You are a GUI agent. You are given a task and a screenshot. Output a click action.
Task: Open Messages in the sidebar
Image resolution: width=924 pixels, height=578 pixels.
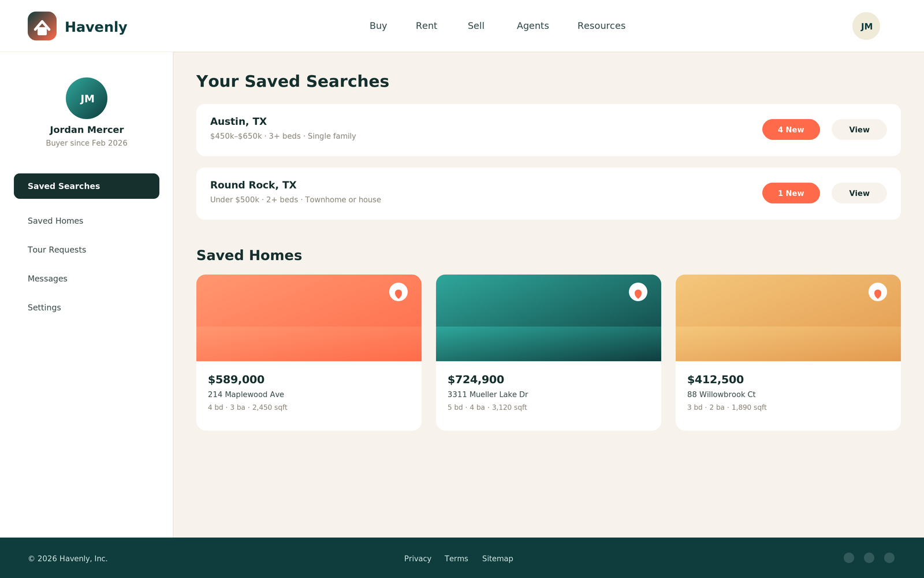coord(47,279)
